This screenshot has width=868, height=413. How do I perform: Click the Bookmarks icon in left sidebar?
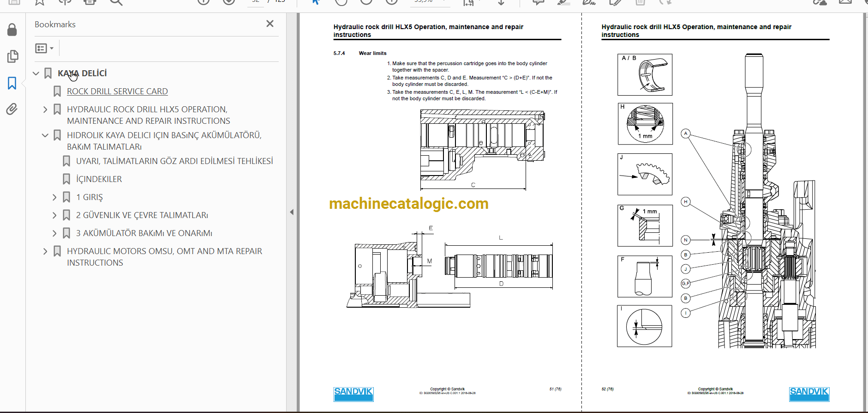point(12,83)
